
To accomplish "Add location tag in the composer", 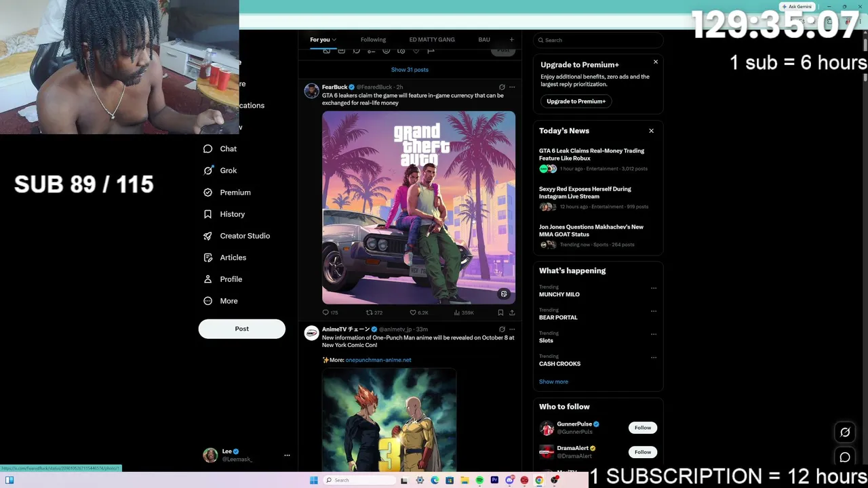I will tap(416, 50).
